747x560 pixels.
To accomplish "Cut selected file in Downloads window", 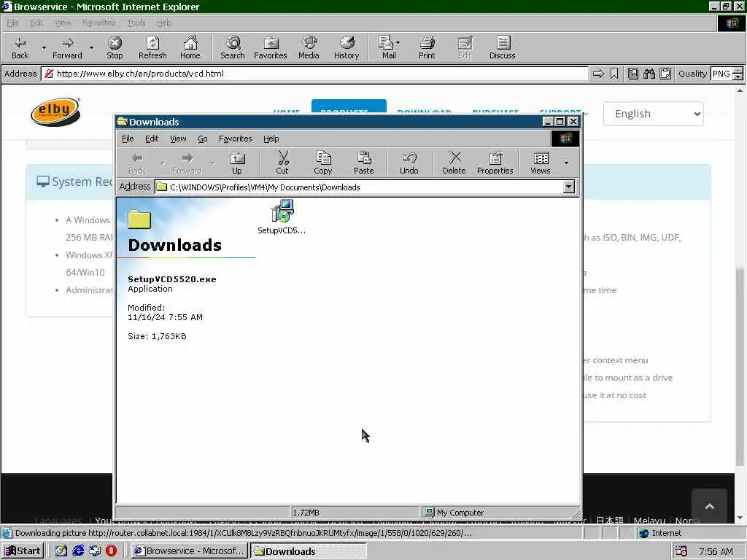I will pos(282,163).
